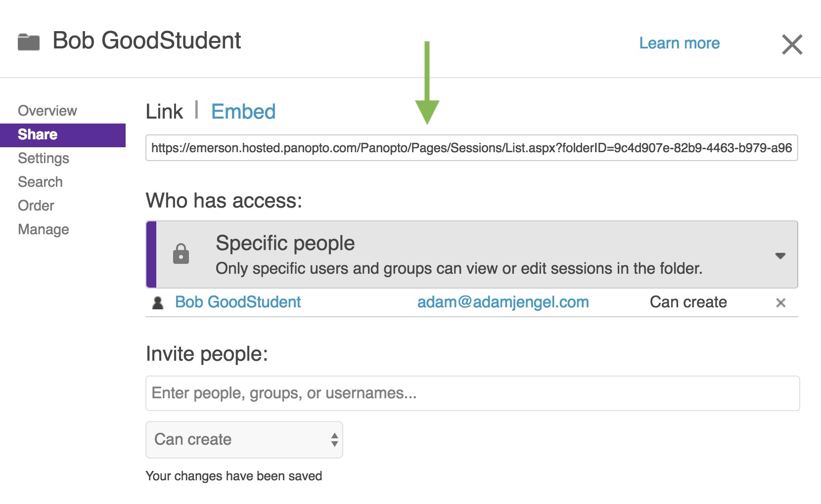The width and height of the screenshot is (821, 504).
Task: Close the share dialog with the X
Action: pyautogui.click(x=792, y=44)
